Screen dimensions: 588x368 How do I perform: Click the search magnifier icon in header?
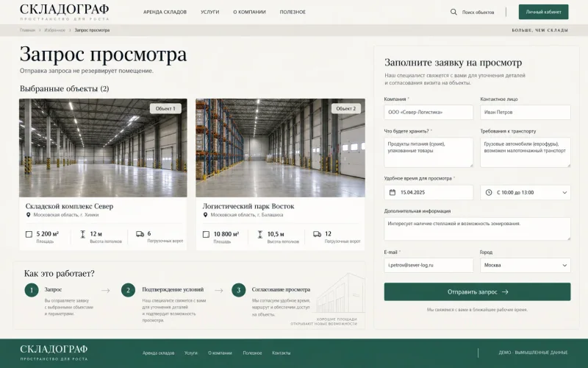(x=453, y=12)
